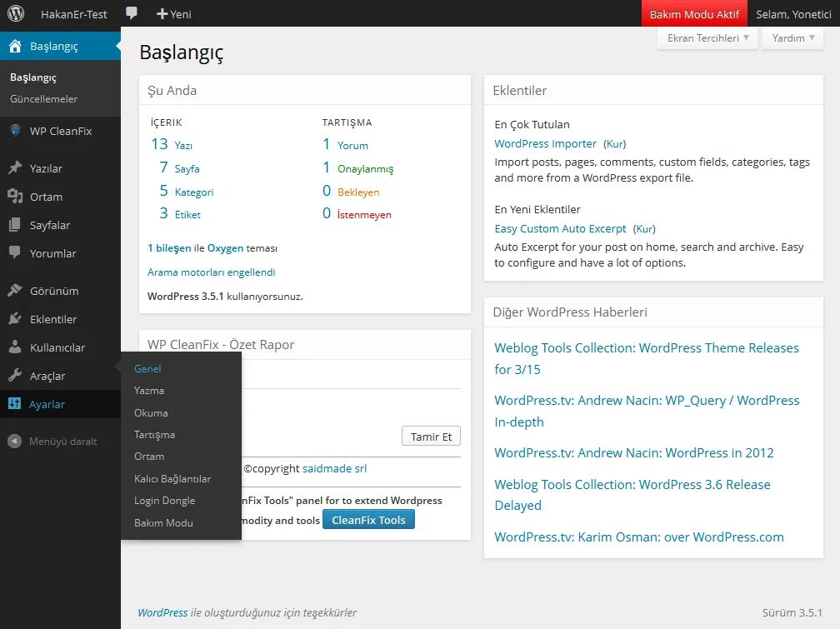The image size is (840, 629).
Task: Click Kur next to WordPress Importer
Action: [x=614, y=143]
